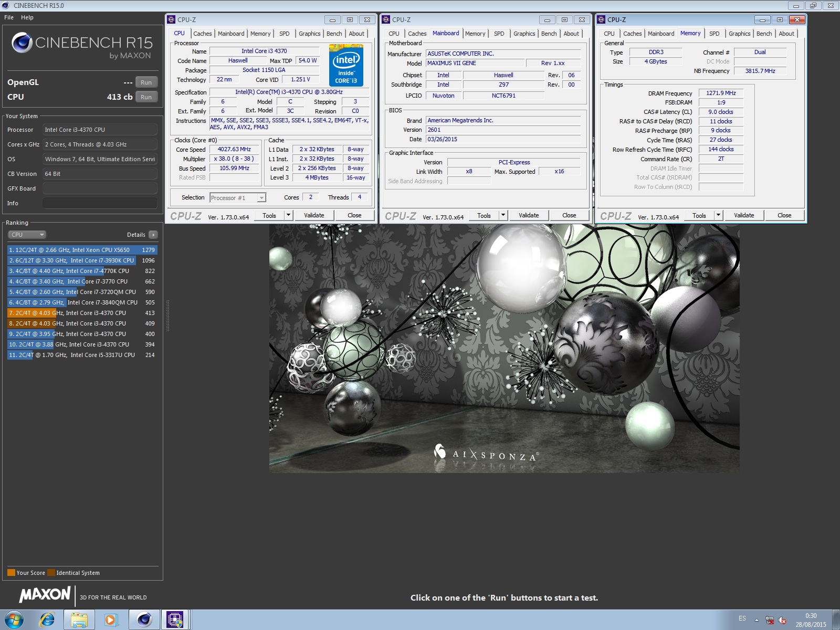Click the MAXON logo
Image resolution: width=840 pixels, height=630 pixels.
(45, 594)
